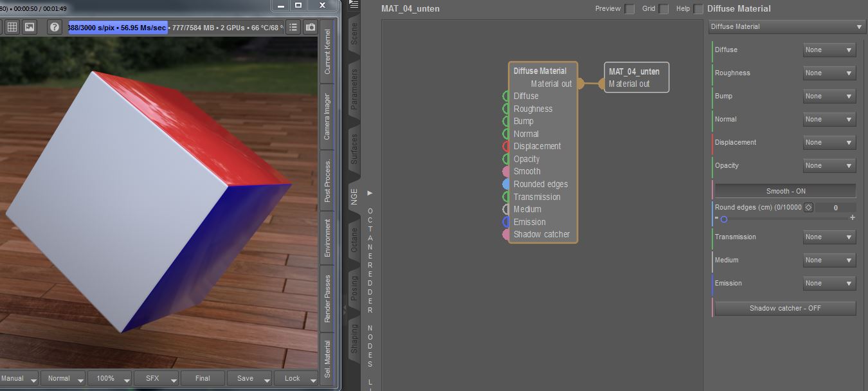Click the pink Smooth input pin
This screenshot has width=868, height=391.
point(506,171)
